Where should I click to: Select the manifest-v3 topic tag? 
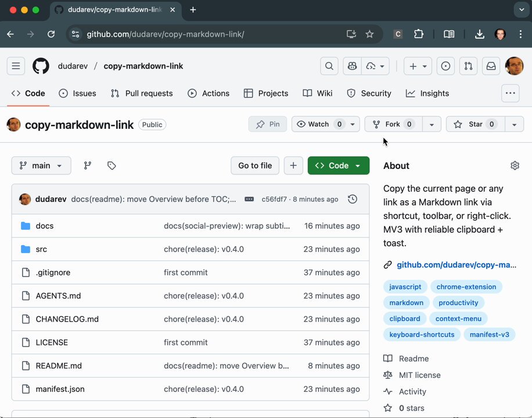(489, 334)
